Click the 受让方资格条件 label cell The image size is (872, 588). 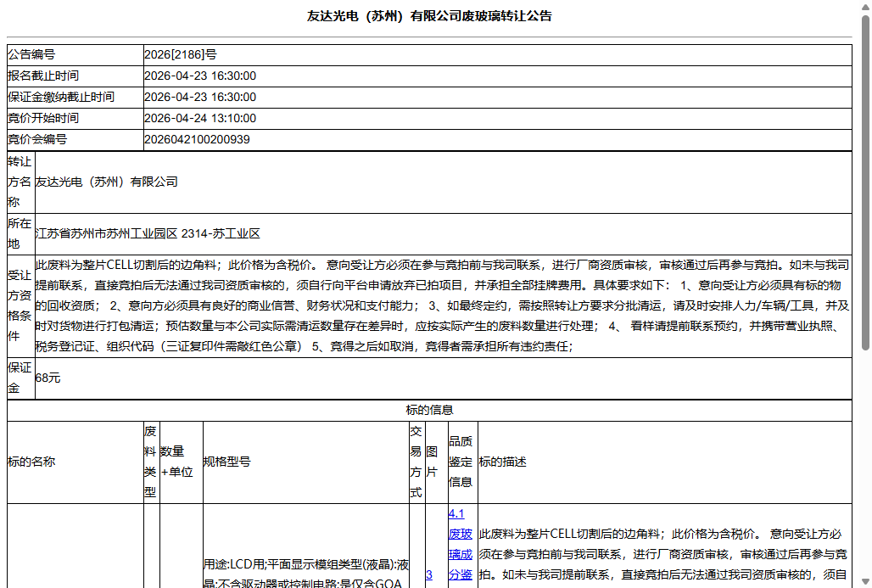[x=20, y=306]
